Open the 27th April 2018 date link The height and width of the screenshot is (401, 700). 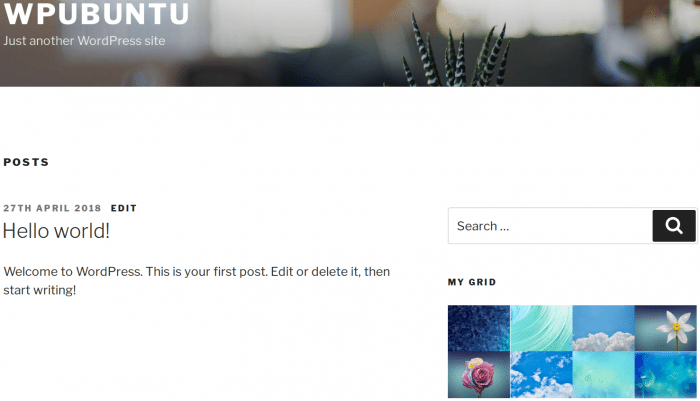[52, 208]
